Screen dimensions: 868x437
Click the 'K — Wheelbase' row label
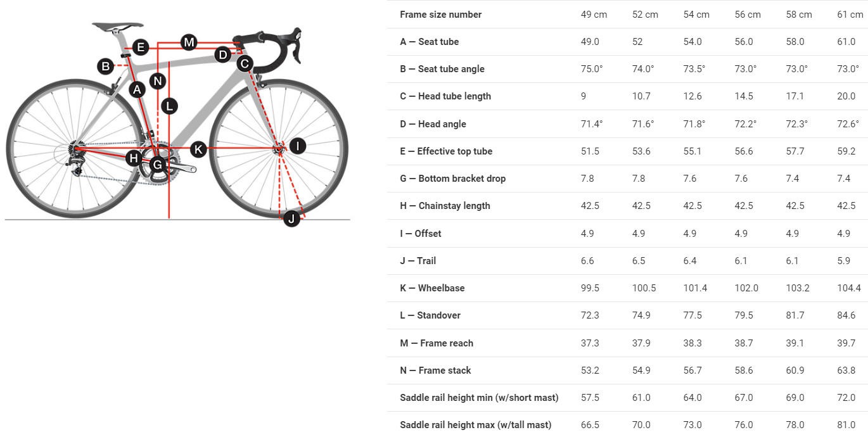tap(432, 288)
